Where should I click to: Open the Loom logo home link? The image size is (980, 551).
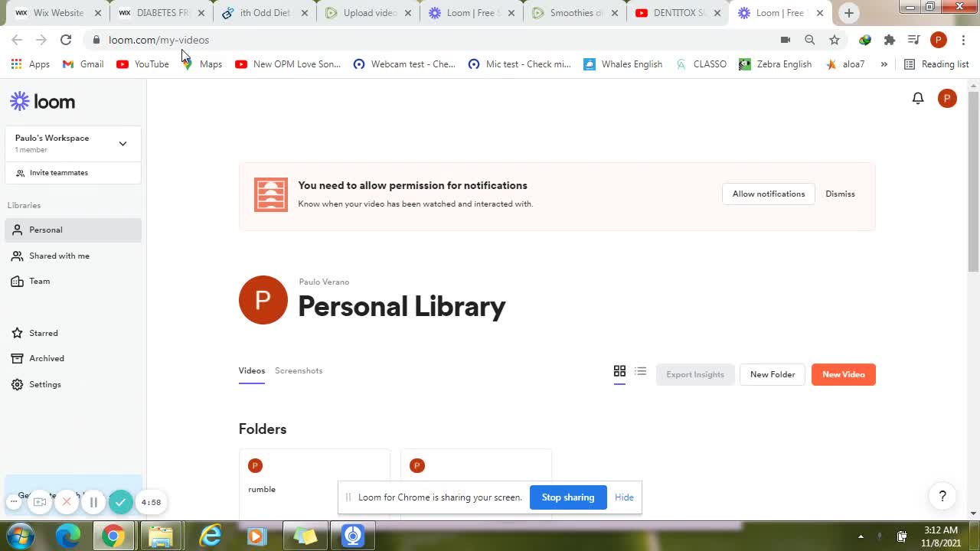point(42,101)
